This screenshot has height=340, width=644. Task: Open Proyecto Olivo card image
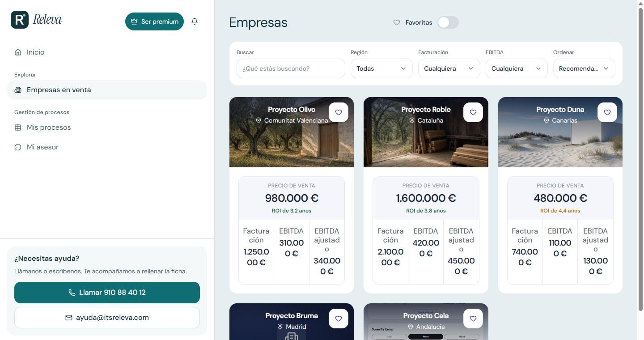pos(292,132)
